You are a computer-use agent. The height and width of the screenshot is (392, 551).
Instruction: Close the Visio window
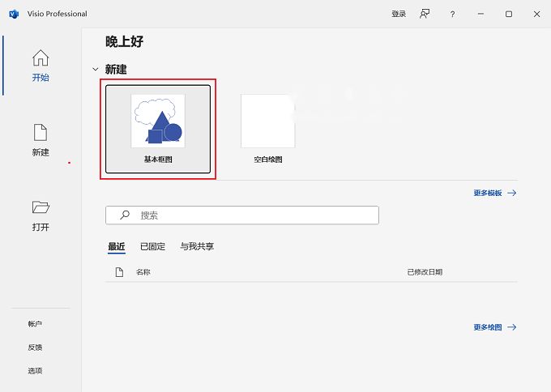[x=536, y=14]
